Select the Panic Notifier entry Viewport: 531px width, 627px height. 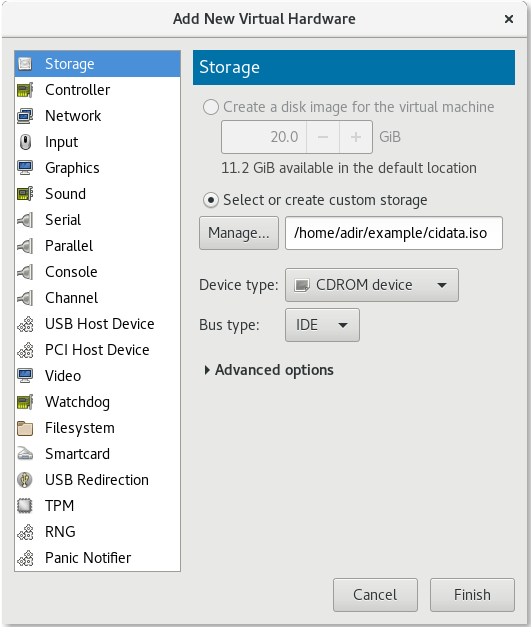(x=98, y=557)
